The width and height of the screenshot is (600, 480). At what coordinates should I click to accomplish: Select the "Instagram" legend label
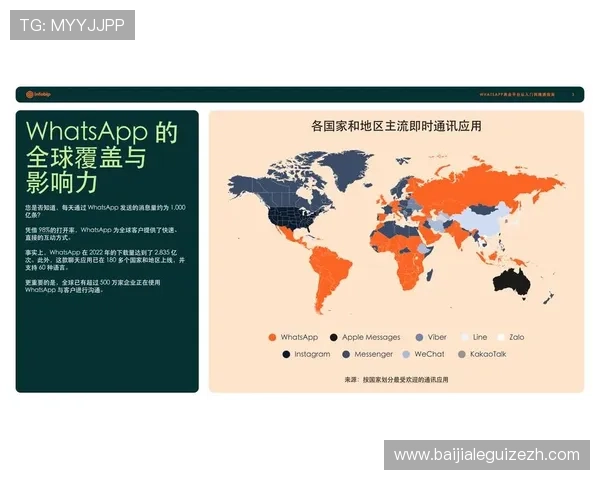pyautogui.click(x=312, y=354)
